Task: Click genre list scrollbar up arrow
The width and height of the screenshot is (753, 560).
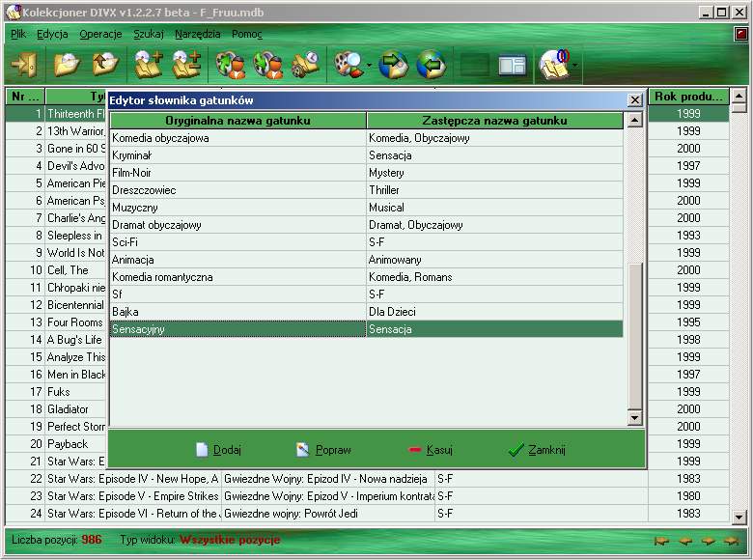Action: (x=634, y=121)
